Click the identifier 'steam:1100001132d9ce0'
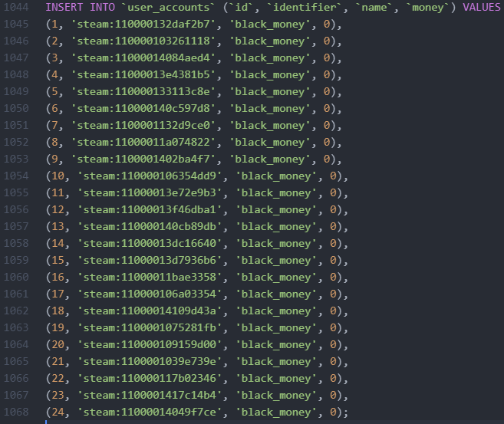This screenshot has width=504, height=424. pos(143,125)
